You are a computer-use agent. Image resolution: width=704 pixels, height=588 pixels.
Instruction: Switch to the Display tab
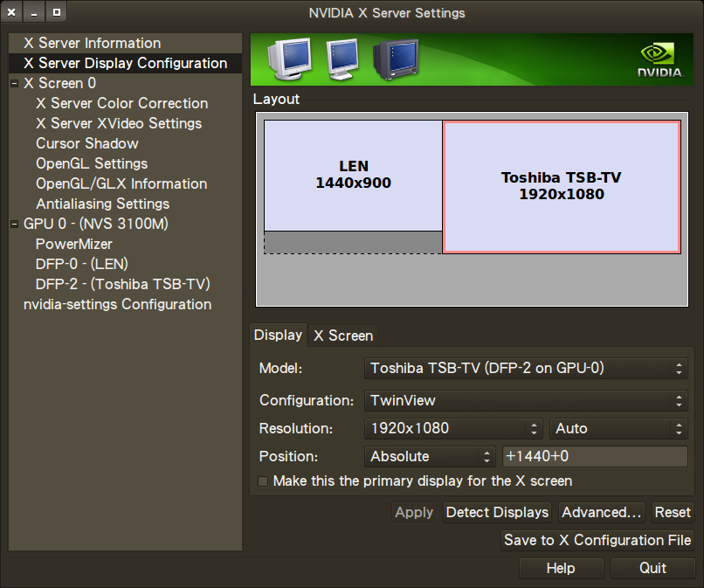tap(278, 336)
